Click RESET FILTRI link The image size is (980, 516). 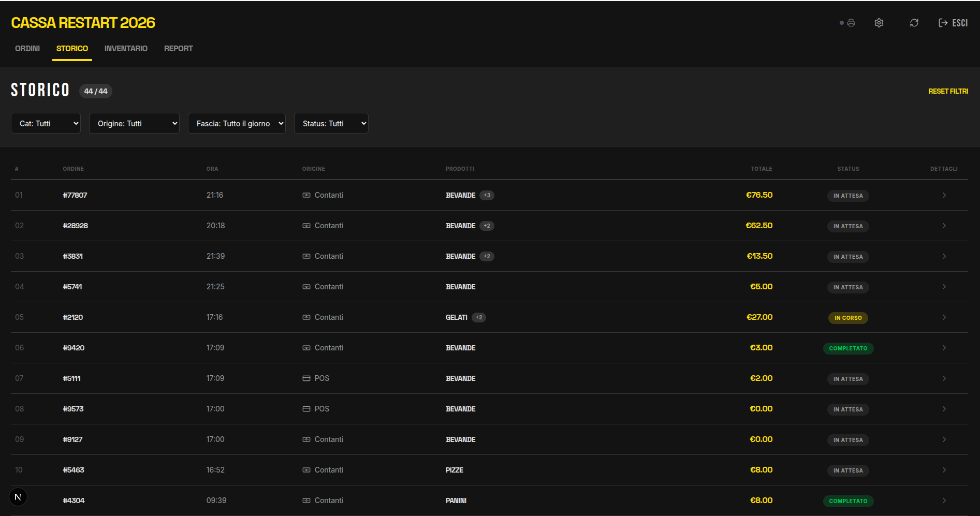(x=948, y=91)
